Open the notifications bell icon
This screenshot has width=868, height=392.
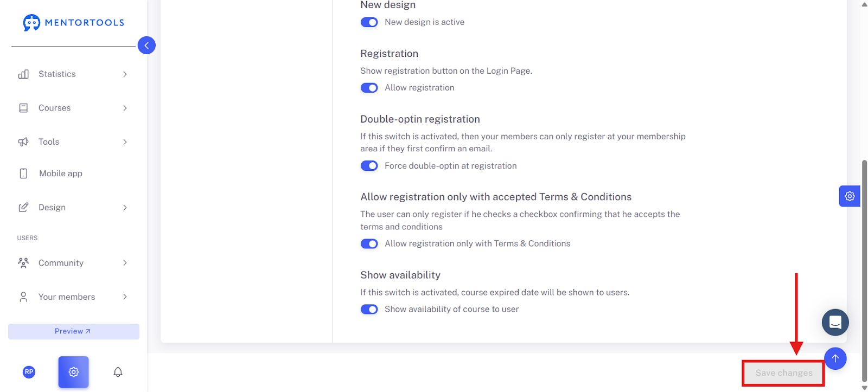[118, 372]
